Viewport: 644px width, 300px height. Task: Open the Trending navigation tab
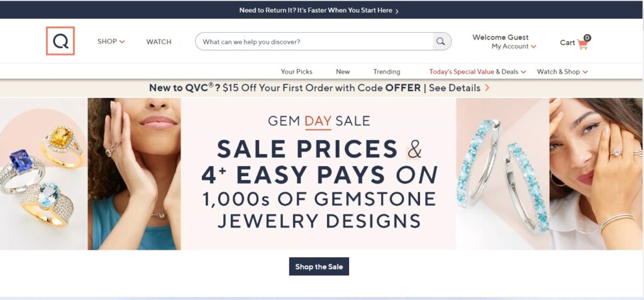coord(386,72)
